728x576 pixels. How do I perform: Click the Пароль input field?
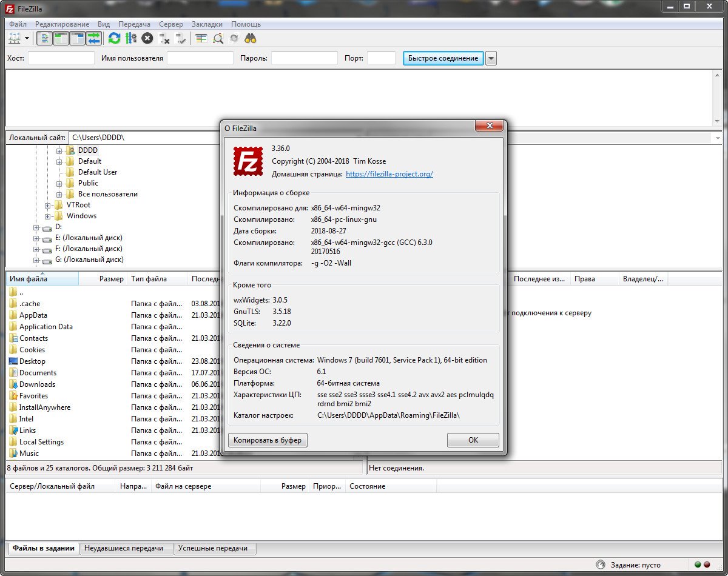(x=305, y=58)
